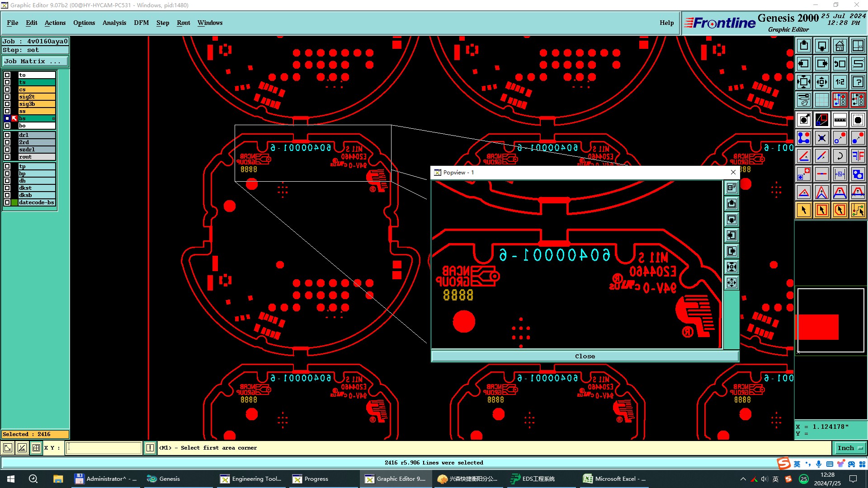Click the zoom rectangle icon in Popview
868x488 pixels.
click(731, 188)
